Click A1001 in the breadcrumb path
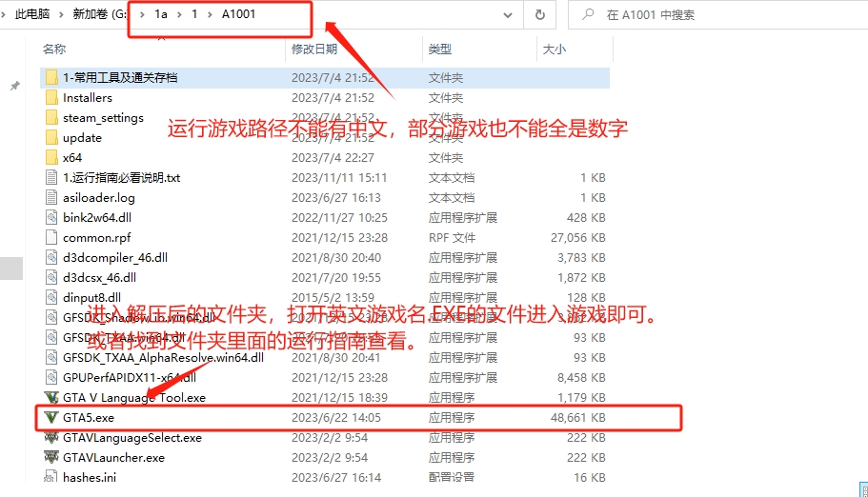868x497 pixels. 238,14
